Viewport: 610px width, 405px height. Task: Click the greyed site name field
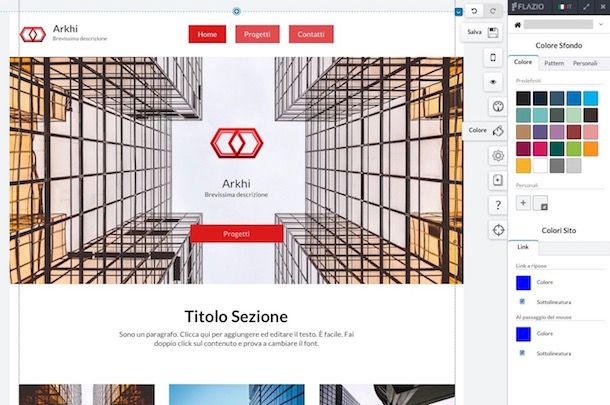coord(558,25)
